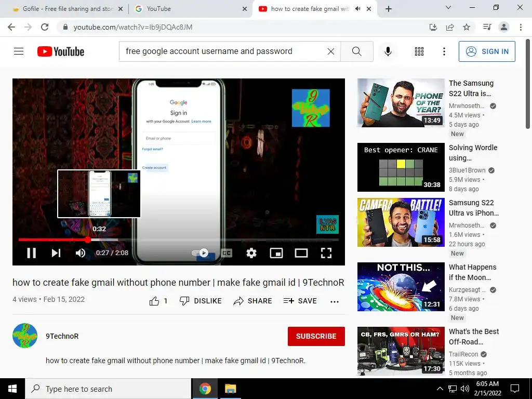
Task: Share this page icon in address bar
Action: [x=450, y=27]
